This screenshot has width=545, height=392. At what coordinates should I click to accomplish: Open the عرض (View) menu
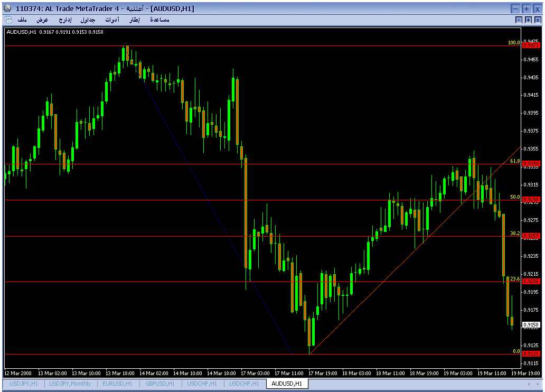tap(42, 20)
